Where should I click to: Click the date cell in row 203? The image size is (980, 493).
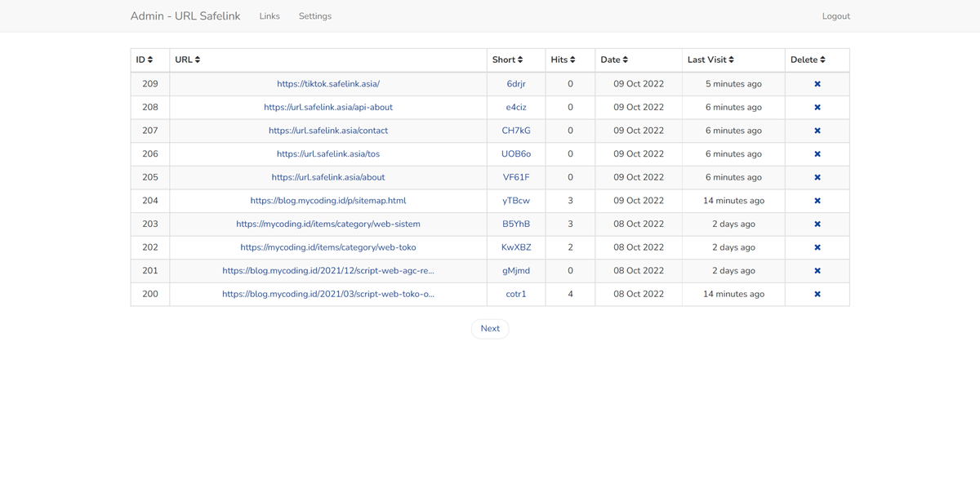pyautogui.click(x=639, y=224)
